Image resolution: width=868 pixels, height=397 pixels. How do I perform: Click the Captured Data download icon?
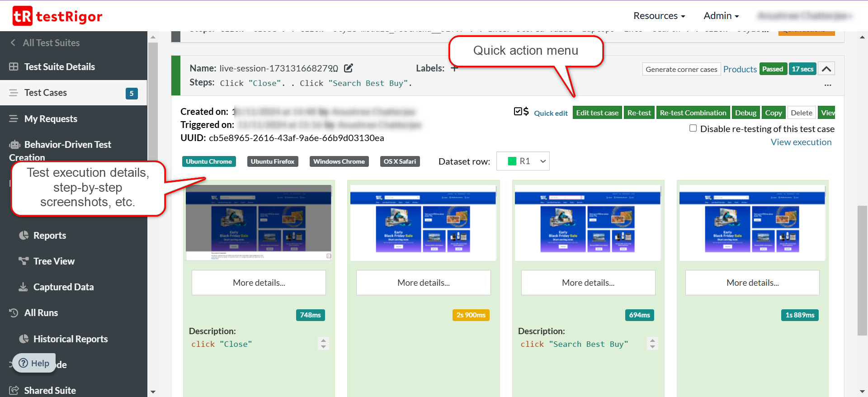click(x=23, y=287)
